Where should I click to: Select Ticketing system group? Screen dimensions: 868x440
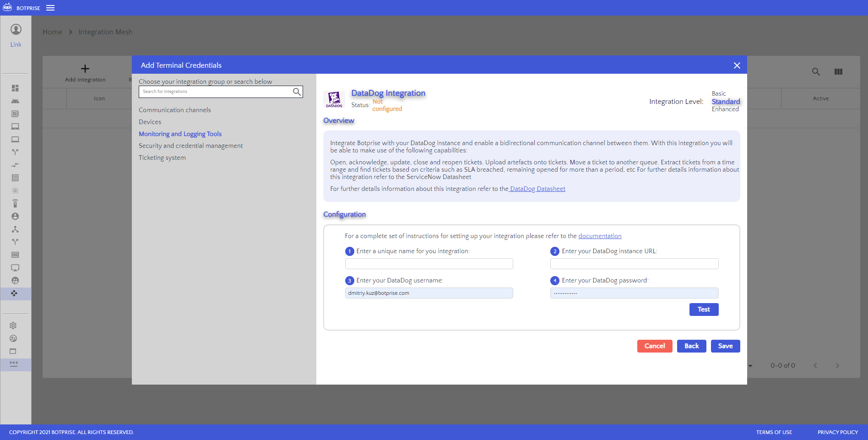(x=163, y=158)
